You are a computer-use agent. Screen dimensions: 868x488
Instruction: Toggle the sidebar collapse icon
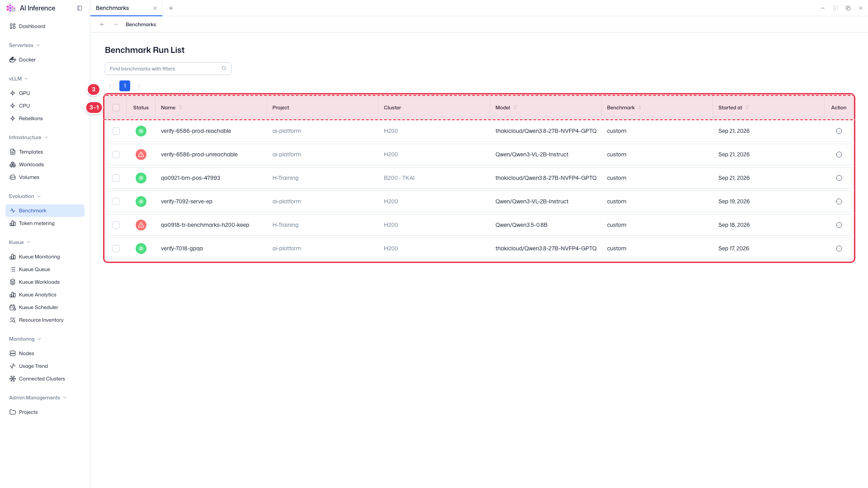pyautogui.click(x=80, y=8)
